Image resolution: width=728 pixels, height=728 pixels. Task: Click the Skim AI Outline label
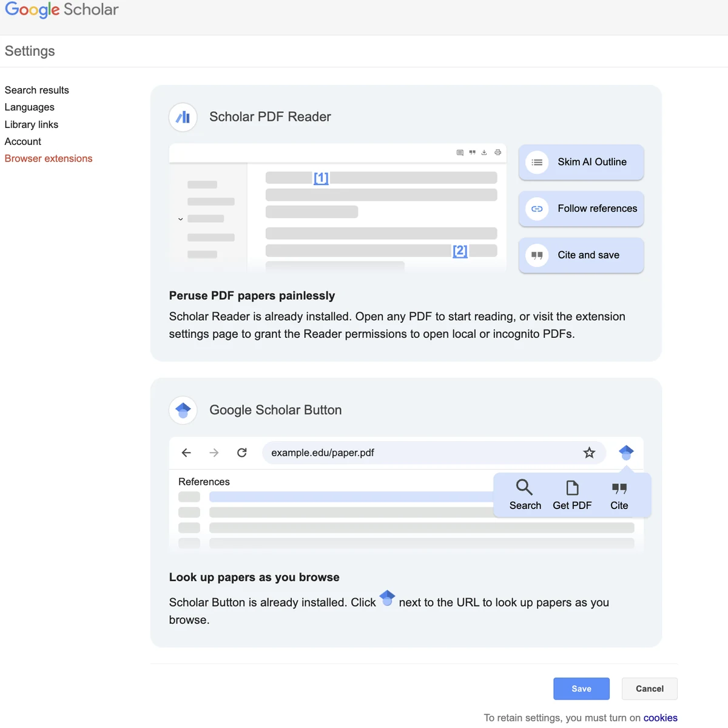(592, 162)
